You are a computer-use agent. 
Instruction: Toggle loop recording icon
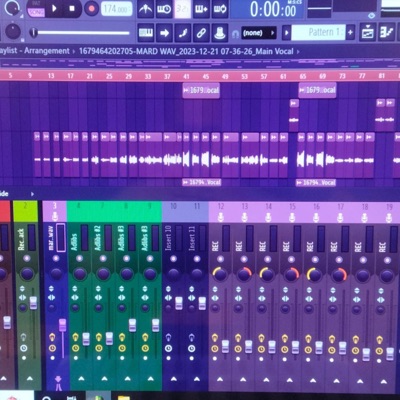click(x=220, y=9)
